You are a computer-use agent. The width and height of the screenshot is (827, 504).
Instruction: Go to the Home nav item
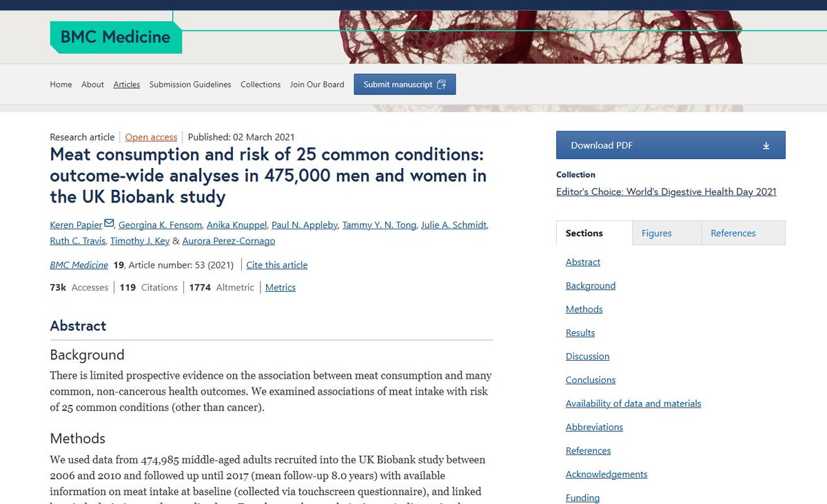pos(61,85)
